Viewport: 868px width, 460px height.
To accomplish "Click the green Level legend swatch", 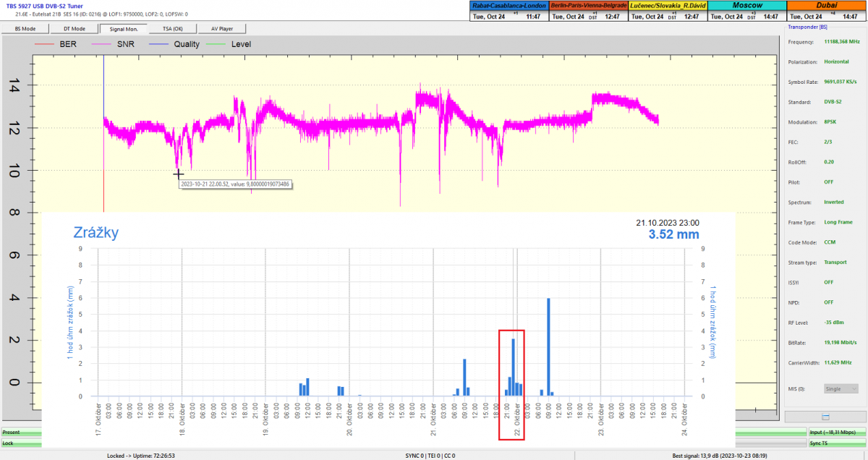I will coord(216,45).
